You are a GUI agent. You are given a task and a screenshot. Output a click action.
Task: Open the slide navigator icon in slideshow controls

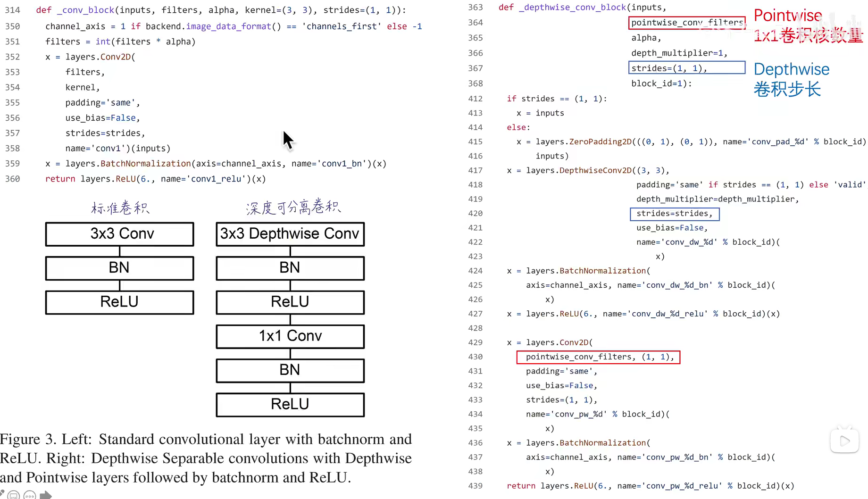click(13, 495)
